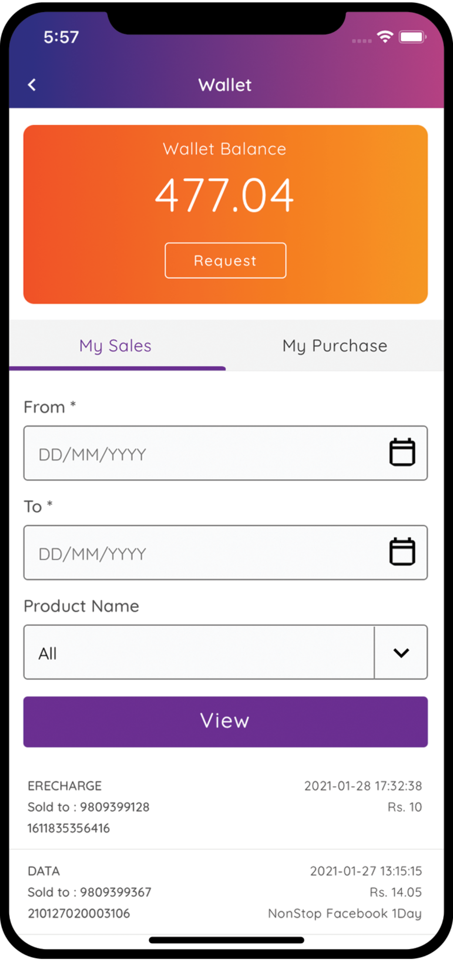
Task: Switch to My Sales tab
Action: pos(116,345)
